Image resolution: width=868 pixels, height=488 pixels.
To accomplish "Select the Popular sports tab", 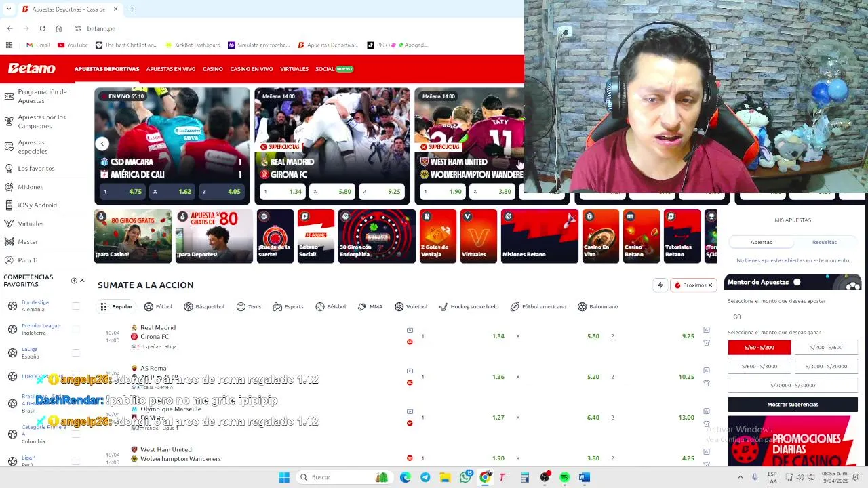I will (117, 306).
